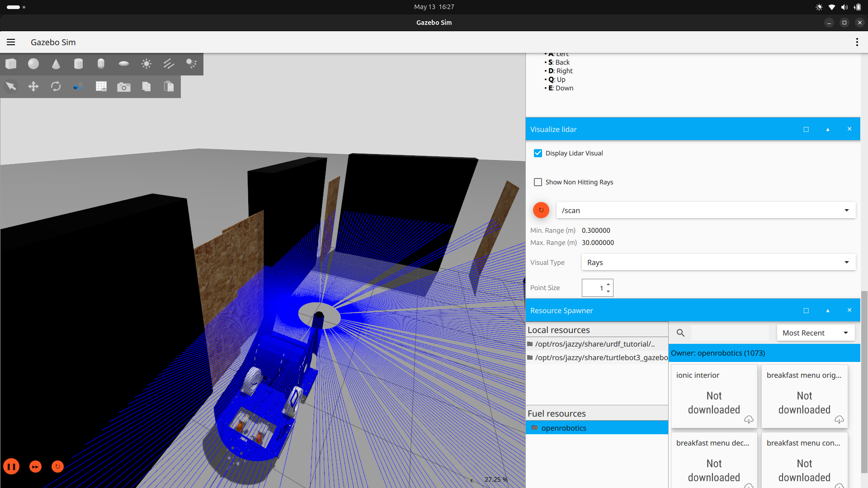Viewport: 868px width, 488px height.
Task: Insert a box shape
Action: (x=11, y=64)
